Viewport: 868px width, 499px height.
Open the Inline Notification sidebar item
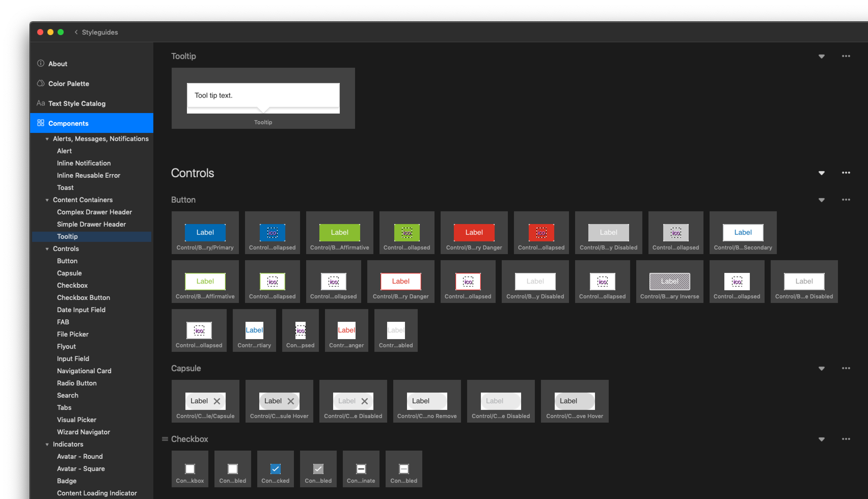(x=84, y=163)
